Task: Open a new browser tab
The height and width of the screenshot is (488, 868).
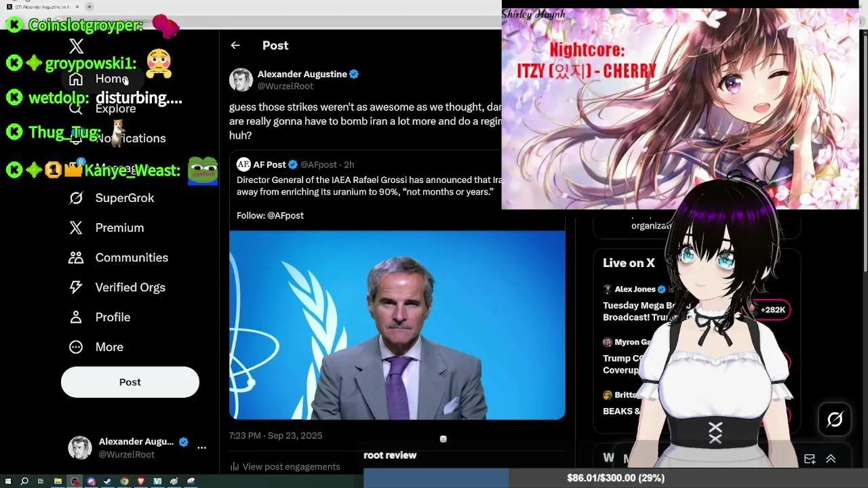Action: [x=90, y=7]
